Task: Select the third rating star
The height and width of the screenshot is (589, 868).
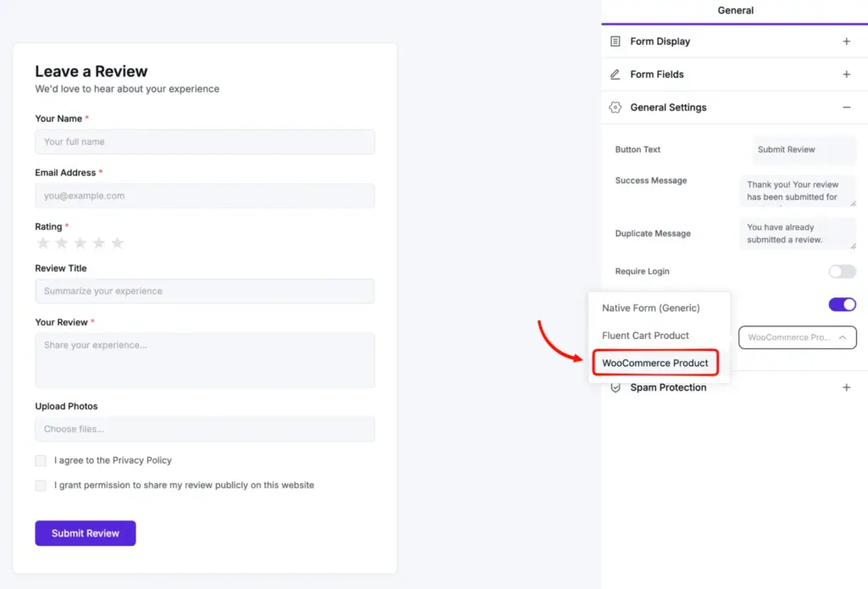Action: point(81,243)
